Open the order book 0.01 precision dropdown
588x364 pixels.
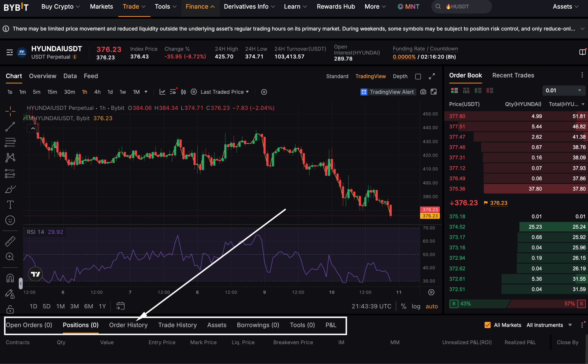pos(564,91)
